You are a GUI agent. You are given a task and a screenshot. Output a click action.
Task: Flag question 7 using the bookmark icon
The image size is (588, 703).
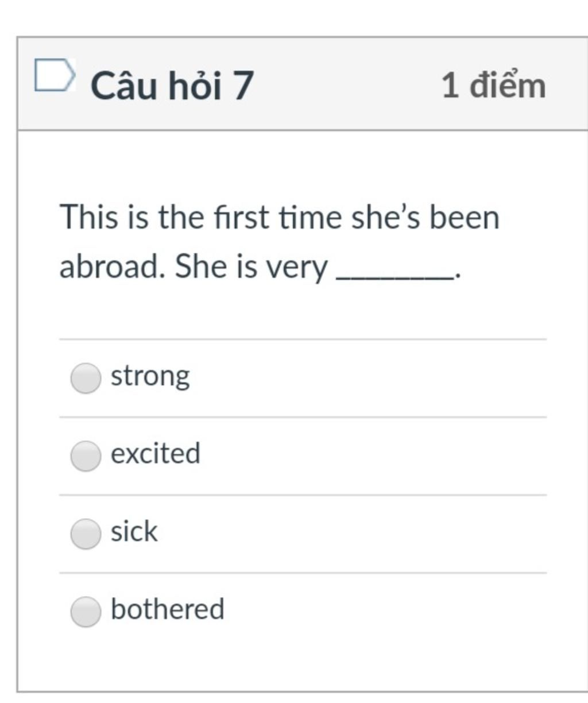pos(55,75)
